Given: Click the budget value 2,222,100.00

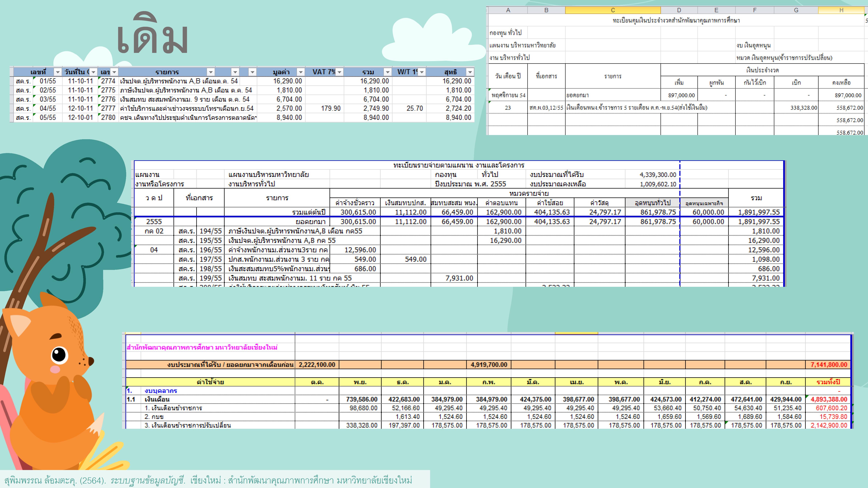Looking at the screenshot, I should point(317,365).
